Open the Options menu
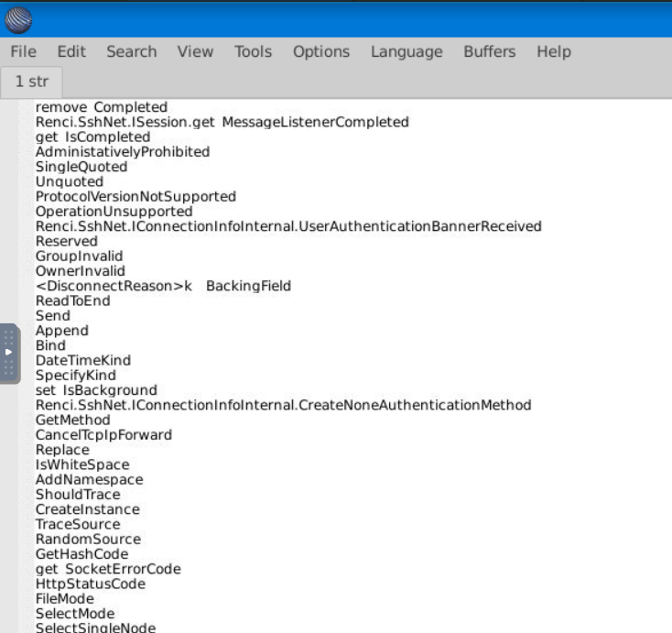 tap(321, 52)
